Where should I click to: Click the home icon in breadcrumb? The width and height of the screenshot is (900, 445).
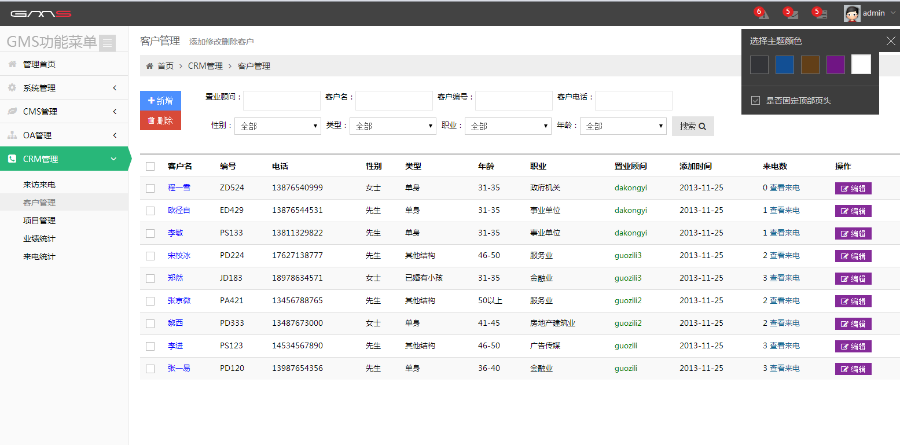[150, 66]
